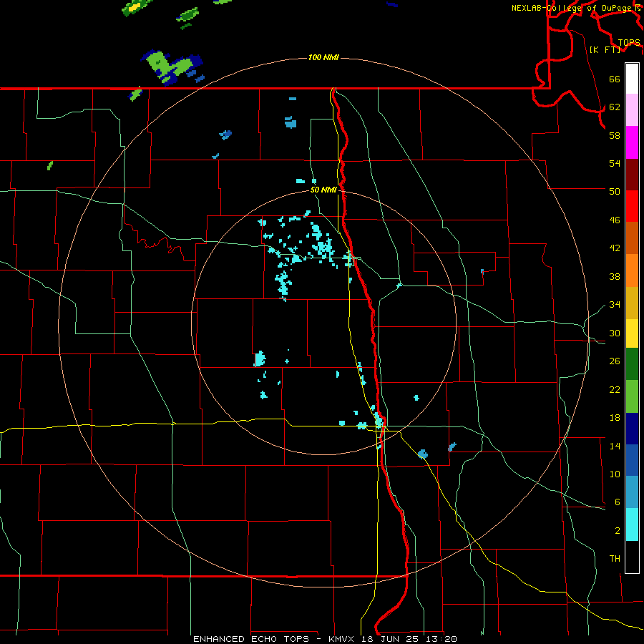
Task: Click legend value 42
Action: [x=615, y=248]
